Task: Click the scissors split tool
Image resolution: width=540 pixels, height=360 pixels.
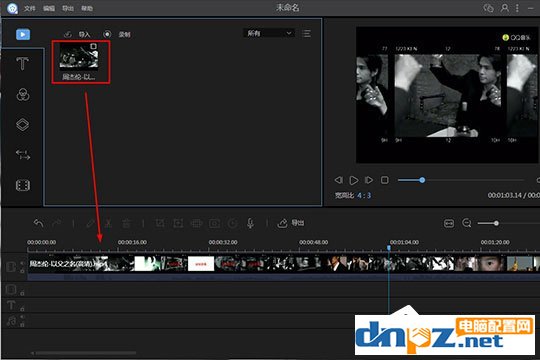Action: (108, 224)
